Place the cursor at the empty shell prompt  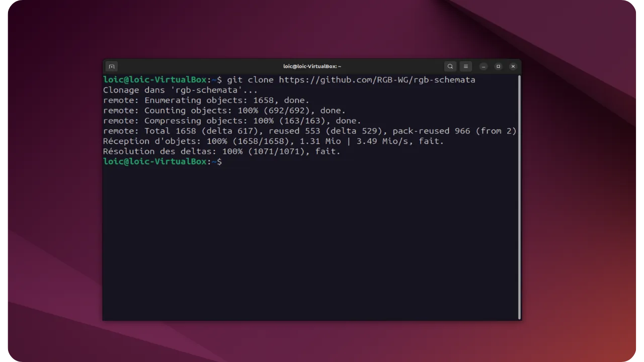226,161
